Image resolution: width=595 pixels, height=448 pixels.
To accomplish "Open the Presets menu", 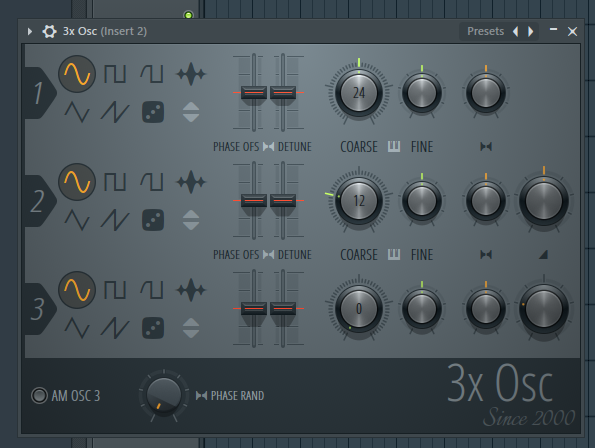I will 485,31.
